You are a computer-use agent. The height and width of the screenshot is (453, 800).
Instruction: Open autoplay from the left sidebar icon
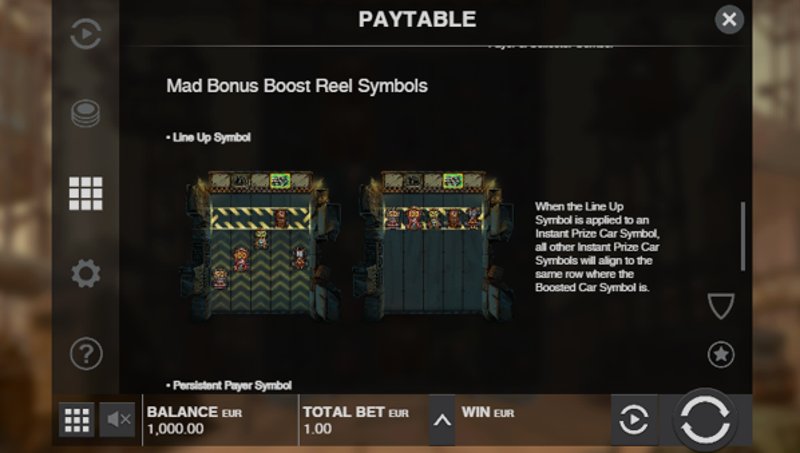tap(86, 34)
